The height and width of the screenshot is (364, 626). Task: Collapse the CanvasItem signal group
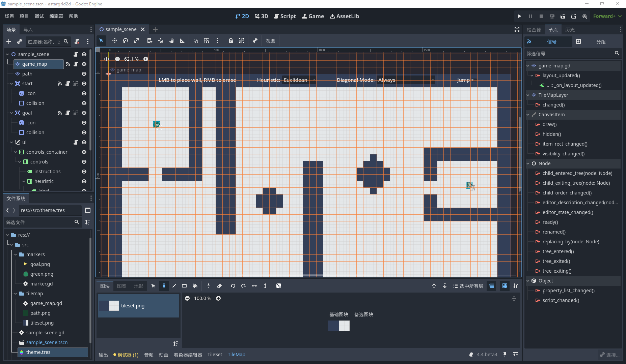pyautogui.click(x=528, y=115)
